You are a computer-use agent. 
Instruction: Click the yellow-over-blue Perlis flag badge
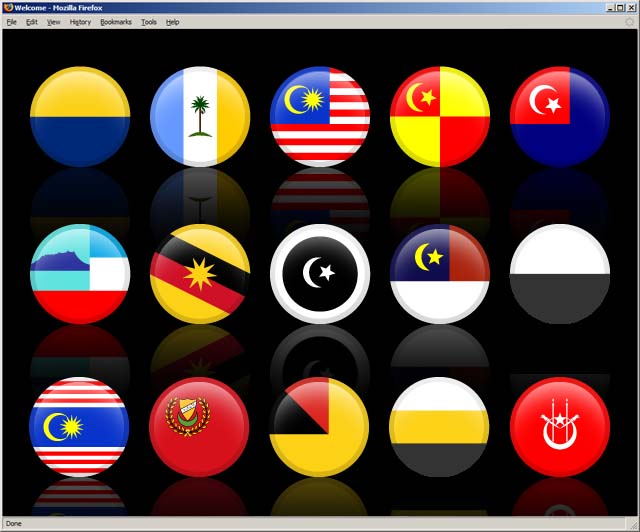pyautogui.click(x=80, y=117)
